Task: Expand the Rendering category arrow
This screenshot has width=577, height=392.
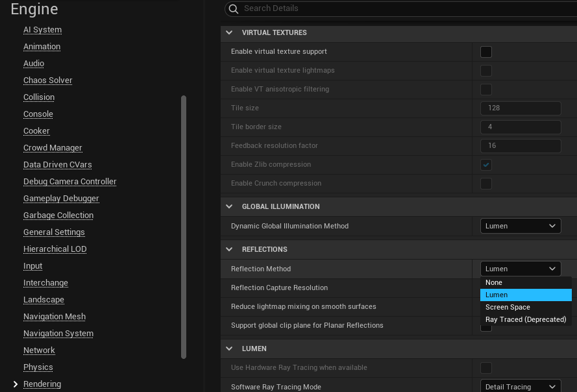Action: click(x=16, y=384)
